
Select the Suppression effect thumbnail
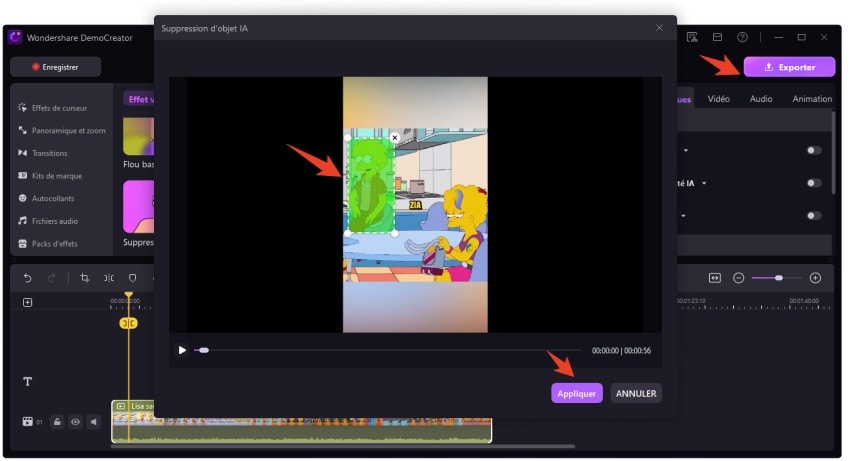(139, 207)
